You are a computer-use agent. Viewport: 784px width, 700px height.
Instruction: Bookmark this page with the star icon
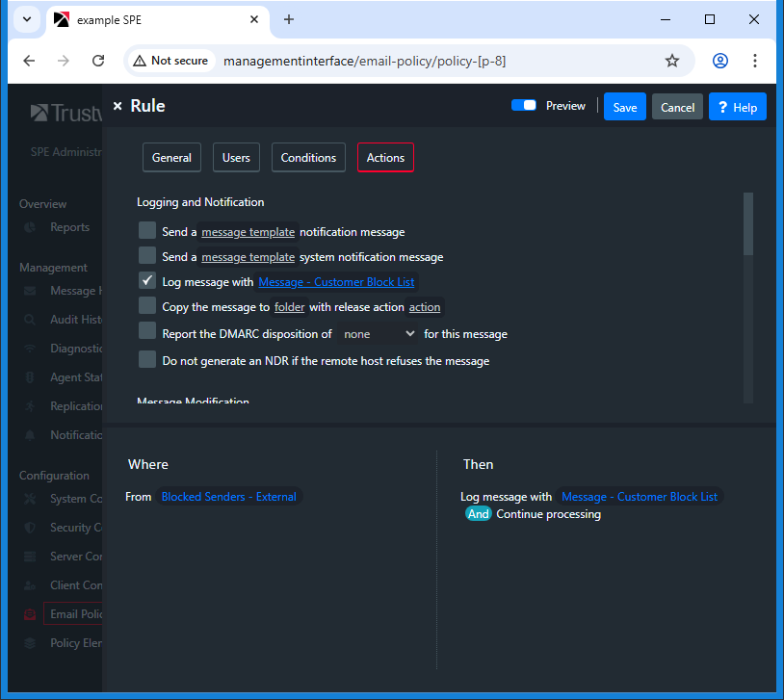pos(671,61)
